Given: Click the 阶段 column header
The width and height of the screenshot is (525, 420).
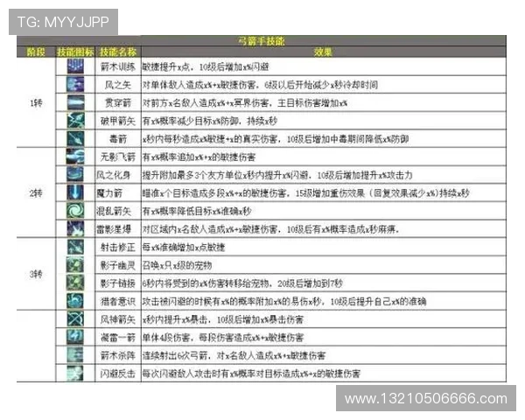Looking at the screenshot, I should pyautogui.click(x=36, y=52).
